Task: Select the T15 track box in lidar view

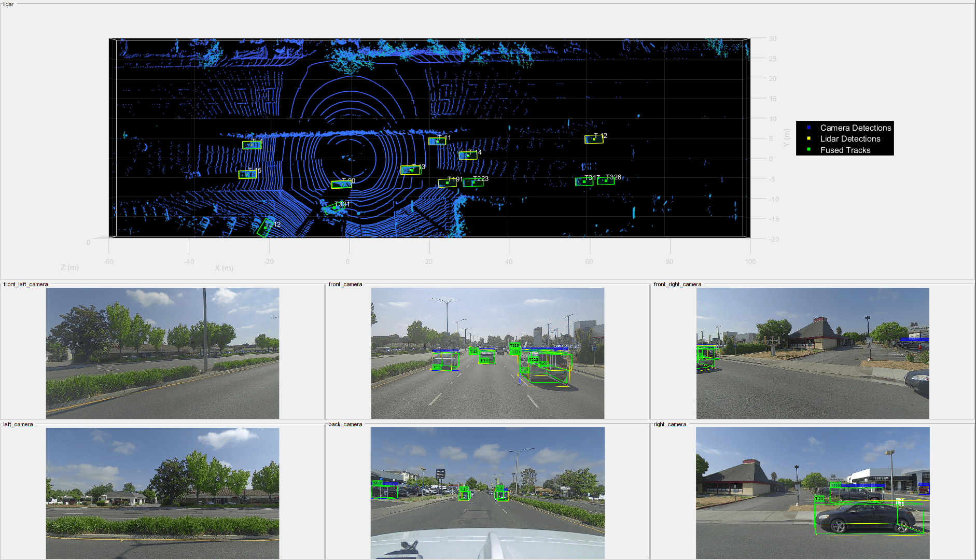Action: (247, 175)
